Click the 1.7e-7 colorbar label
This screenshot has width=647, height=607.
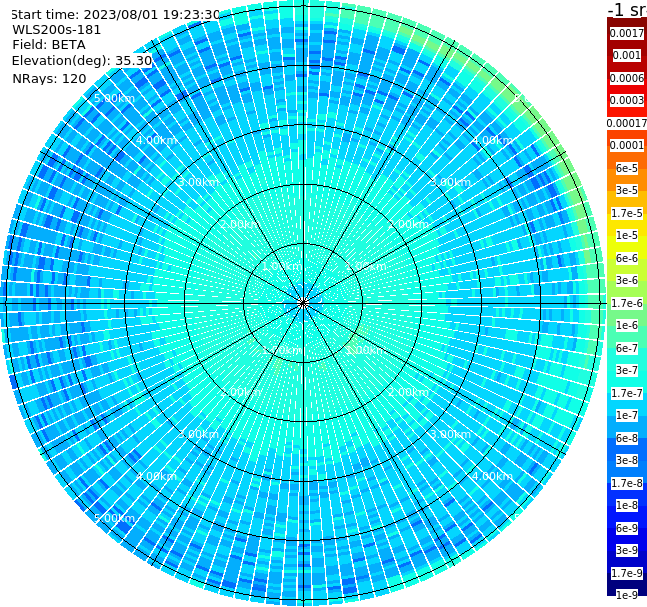(627, 393)
